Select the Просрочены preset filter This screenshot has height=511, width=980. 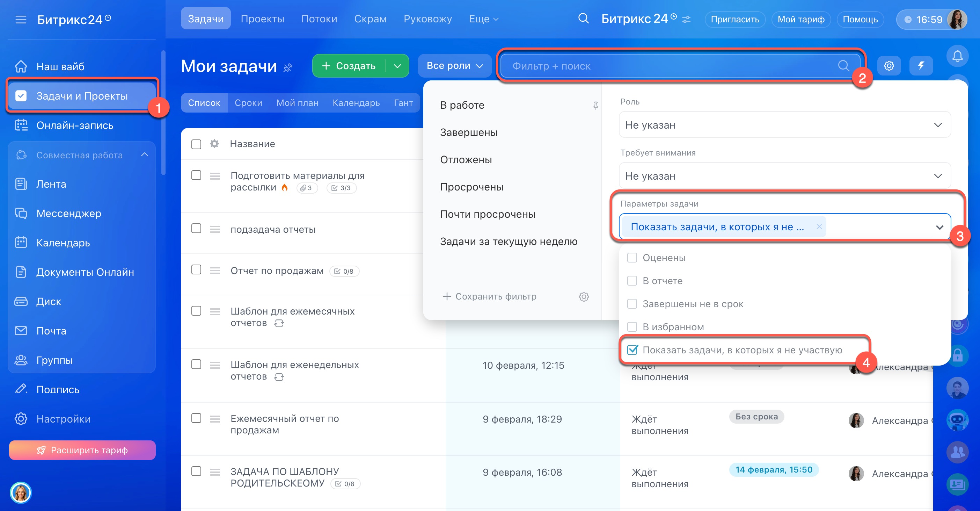coord(471,187)
